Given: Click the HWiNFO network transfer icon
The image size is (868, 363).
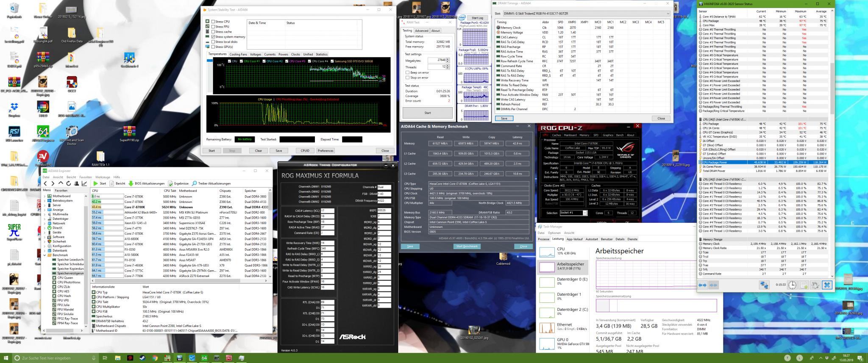Looking at the screenshot, I should [764, 285].
